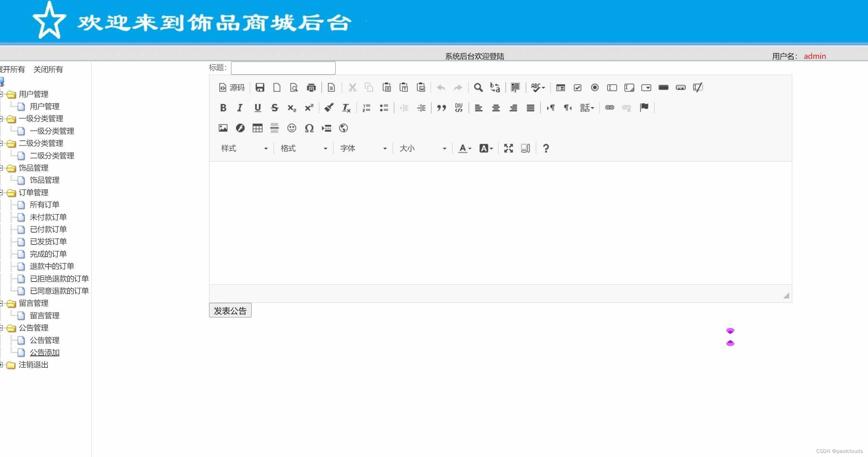868x457 pixels.
Task: Click the Find/search toolbar icon
Action: 478,87
